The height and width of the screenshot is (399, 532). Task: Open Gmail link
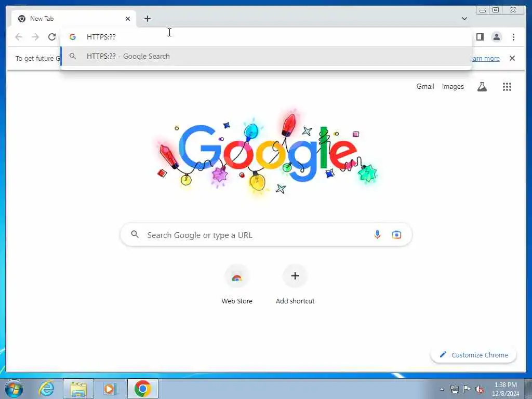[x=425, y=87]
